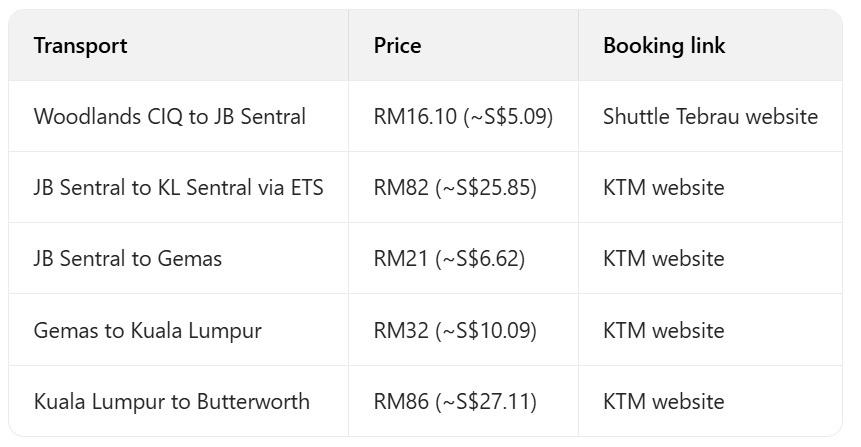Screen dimensions: 861x447
Task: Open KTM website link for Gemas to Kuala Lumpur
Action: pyautogui.click(x=663, y=330)
